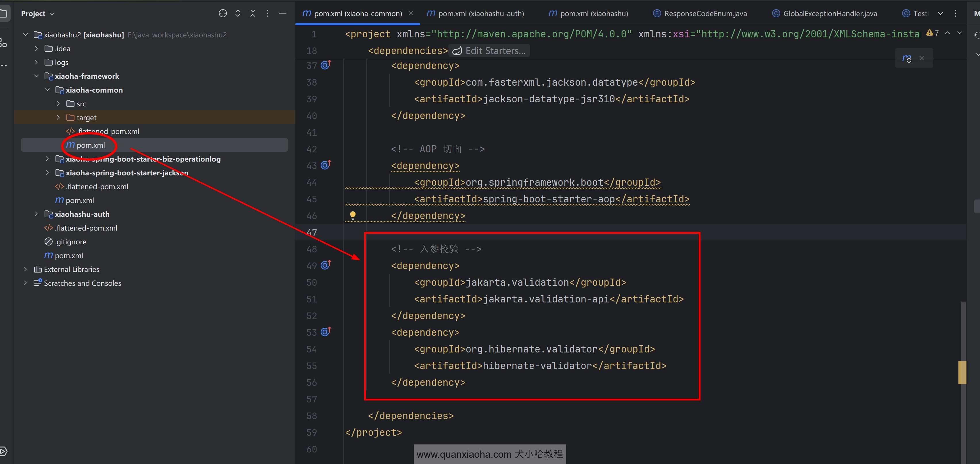
Task: Click the Maven load changes floating icon
Action: pos(907,59)
